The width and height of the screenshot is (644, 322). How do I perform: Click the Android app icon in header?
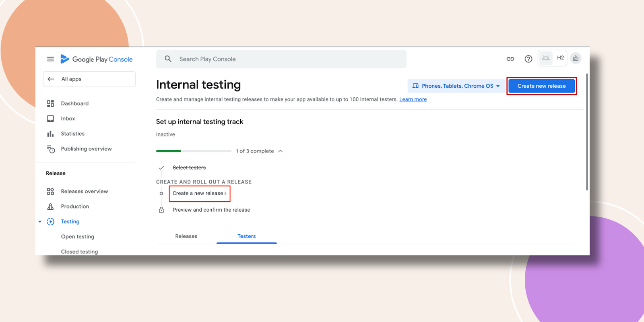[546, 58]
